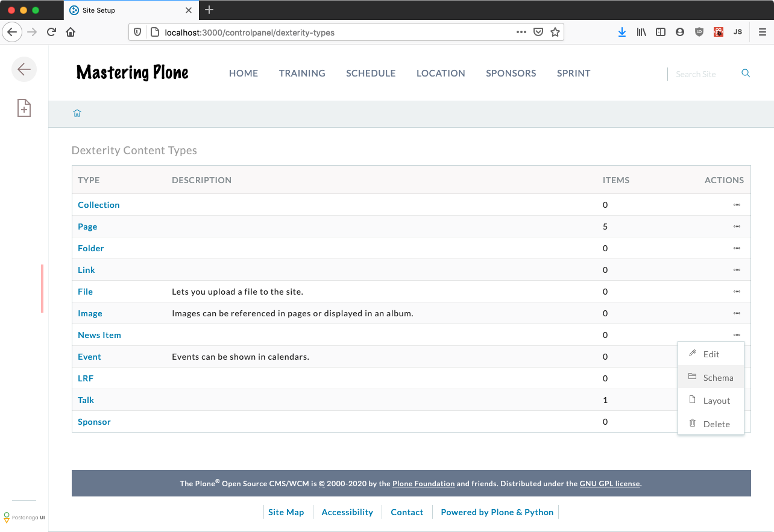
Task: Open actions menu for the Collection row
Action: point(737,205)
